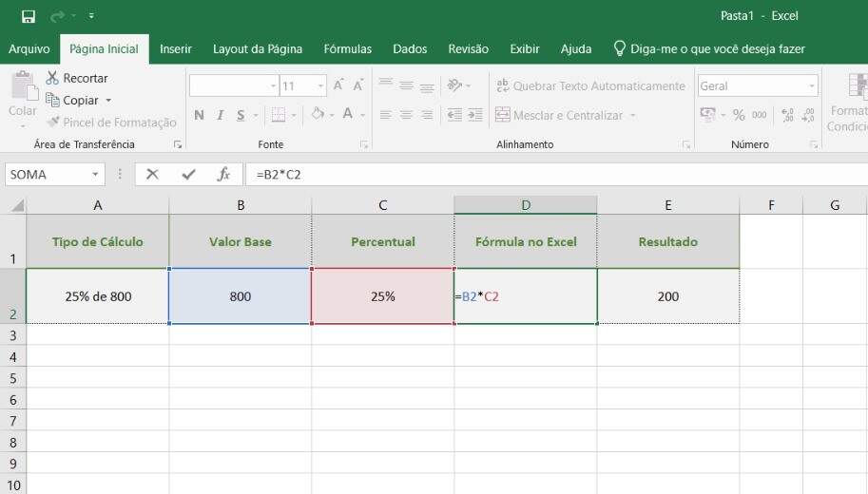Viewport: 868px width, 494px height.
Task: Open Número group dialog launcher
Action: coord(814,145)
